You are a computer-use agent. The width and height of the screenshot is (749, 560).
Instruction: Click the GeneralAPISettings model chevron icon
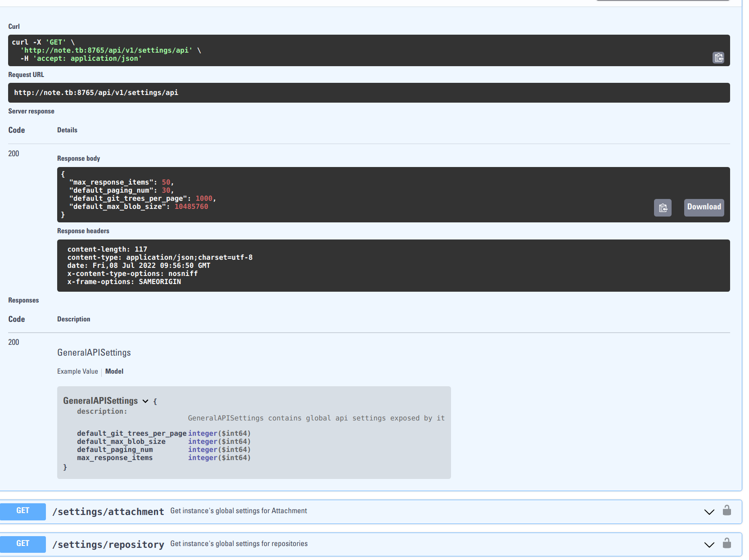[145, 401]
